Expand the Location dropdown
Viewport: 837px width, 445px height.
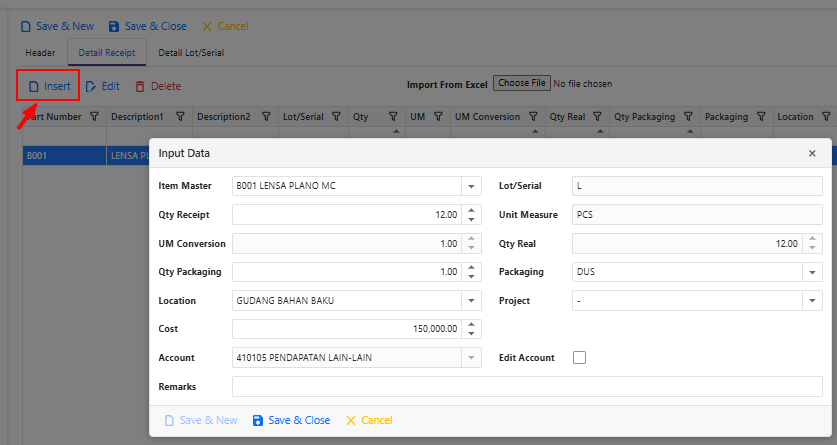coord(471,301)
